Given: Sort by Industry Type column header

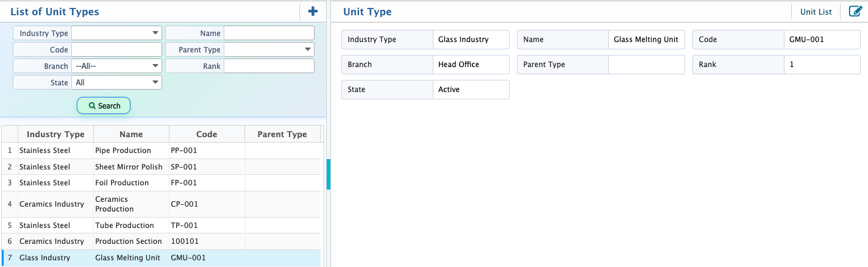Looking at the screenshot, I should (x=55, y=134).
